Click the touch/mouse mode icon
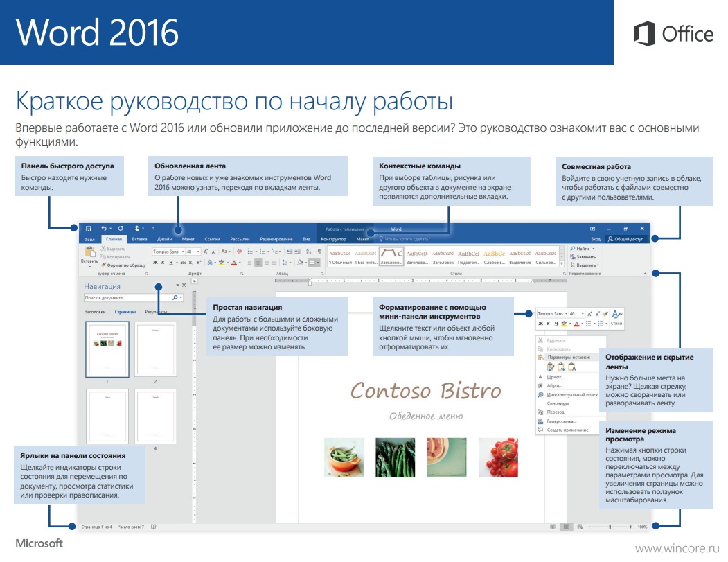The height and width of the screenshot is (562, 728). tap(137, 229)
